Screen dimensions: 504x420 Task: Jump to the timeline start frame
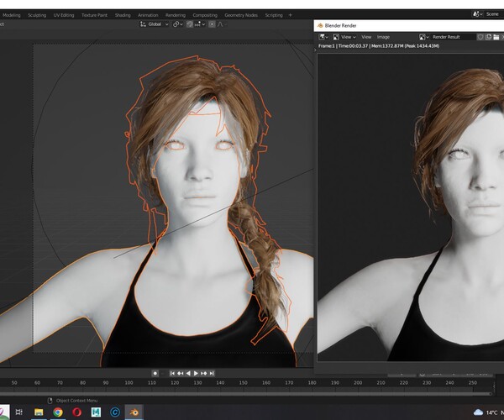tap(172, 373)
